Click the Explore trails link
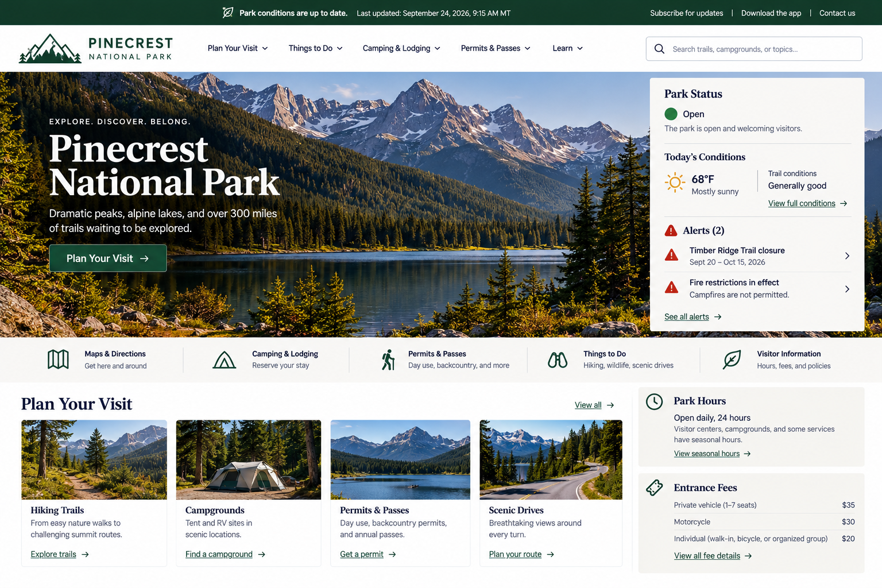This screenshot has width=882, height=588. tap(60, 554)
